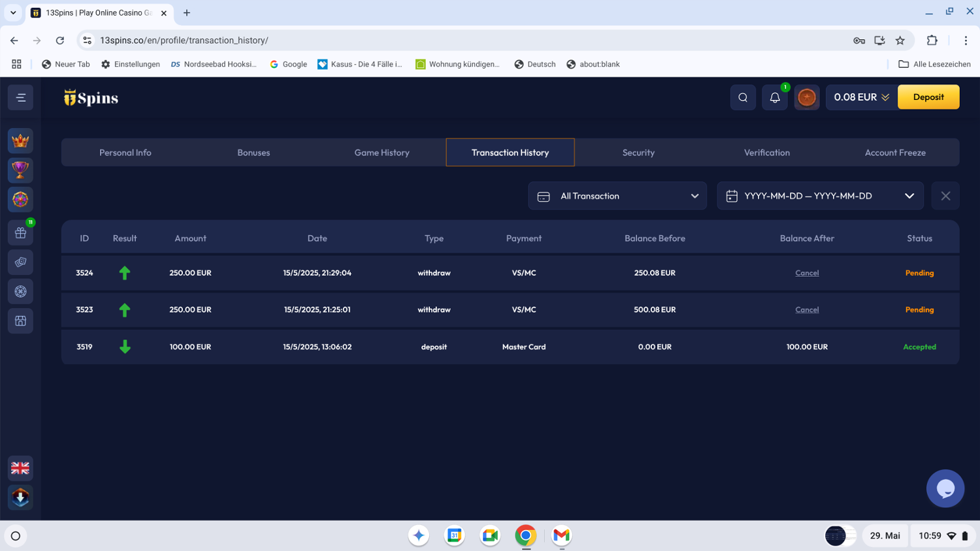Open the live chat bubble
This screenshot has width=980, height=551.
pyautogui.click(x=945, y=488)
